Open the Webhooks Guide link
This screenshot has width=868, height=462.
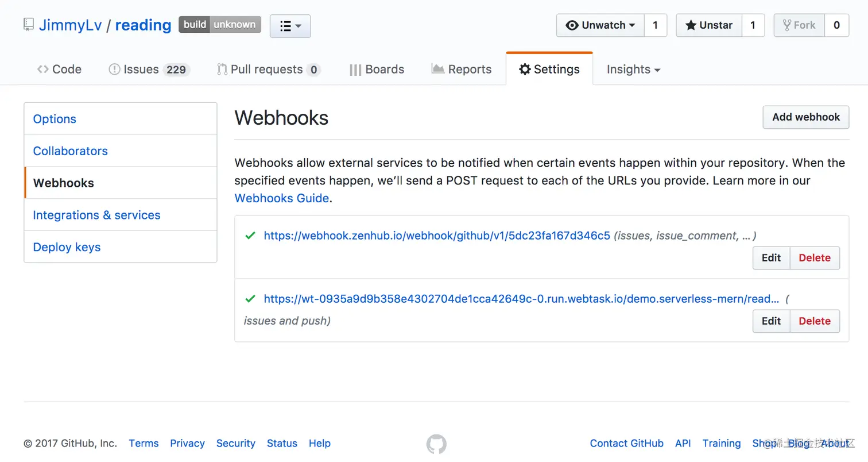click(282, 198)
